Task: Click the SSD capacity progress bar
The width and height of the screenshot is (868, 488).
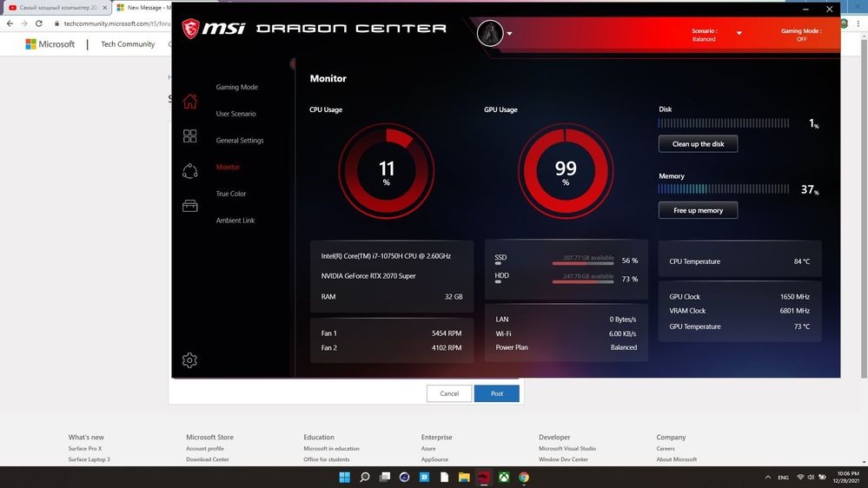Action: click(583, 263)
